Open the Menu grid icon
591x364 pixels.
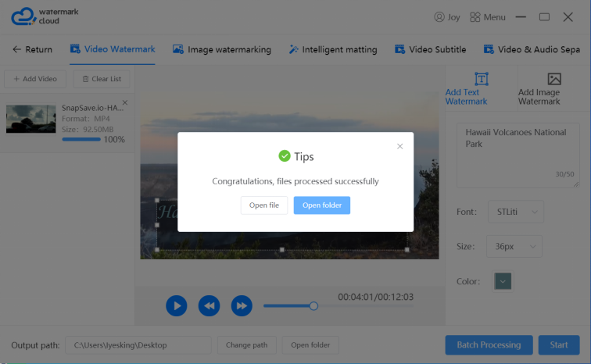coord(475,17)
